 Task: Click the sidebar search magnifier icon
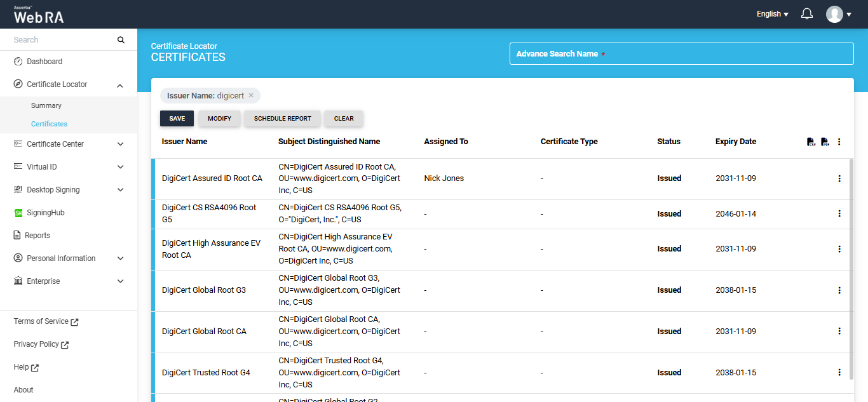point(121,40)
